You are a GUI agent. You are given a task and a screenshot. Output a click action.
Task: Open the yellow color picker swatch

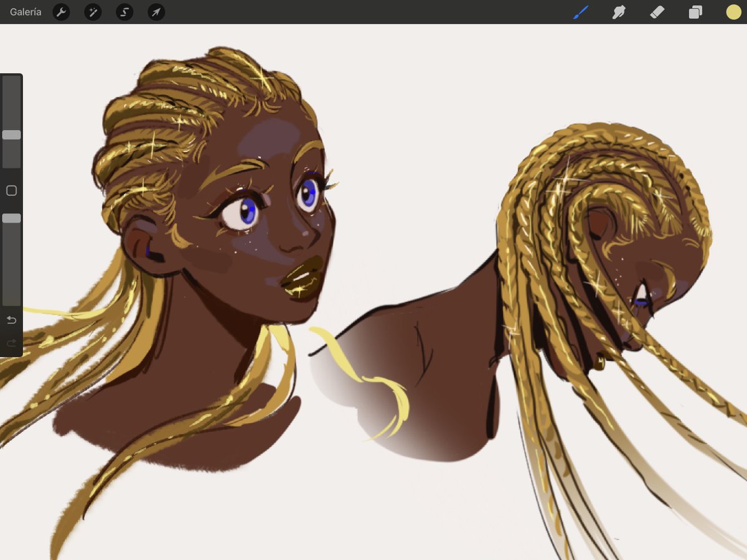[x=733, y=12]
